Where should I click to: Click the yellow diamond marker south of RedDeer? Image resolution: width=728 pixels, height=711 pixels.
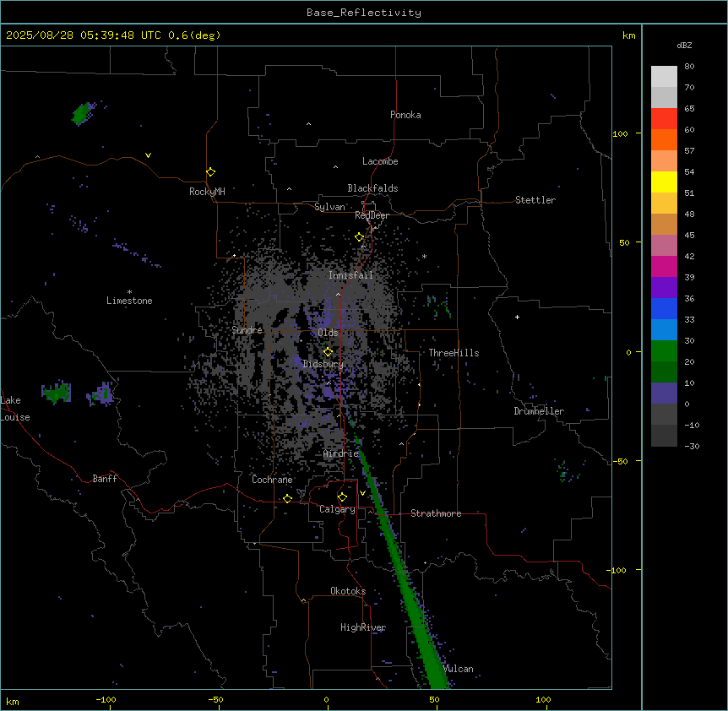pyautogui.click(x=359, y=237)
